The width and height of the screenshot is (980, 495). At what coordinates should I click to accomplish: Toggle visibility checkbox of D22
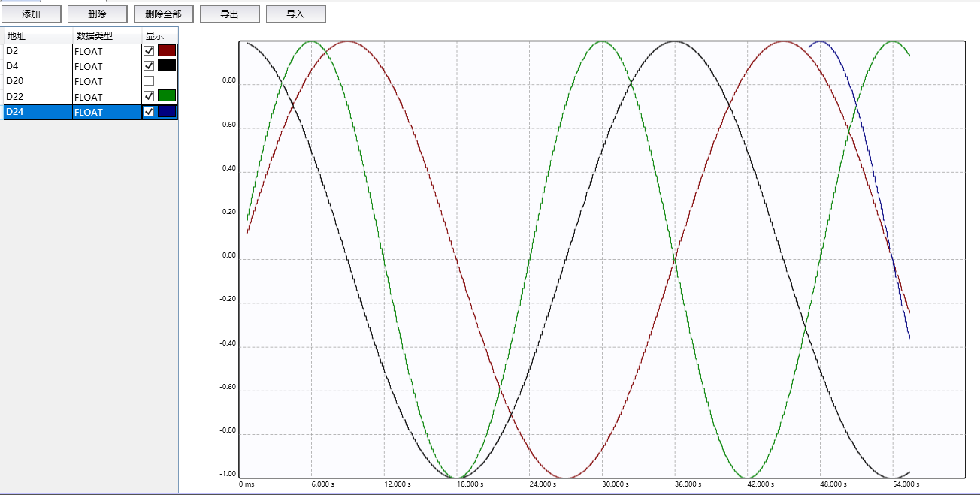(x=149, y=96)
